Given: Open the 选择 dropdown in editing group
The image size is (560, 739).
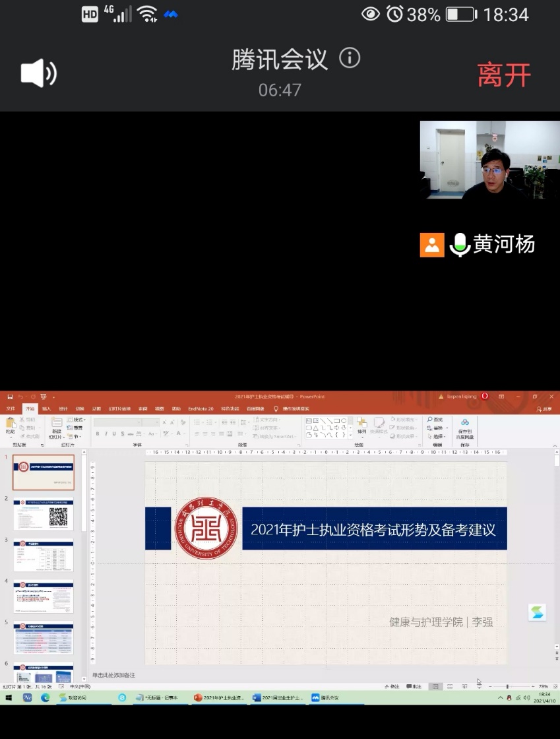Looking at the screenshot, I should [439, 436].
